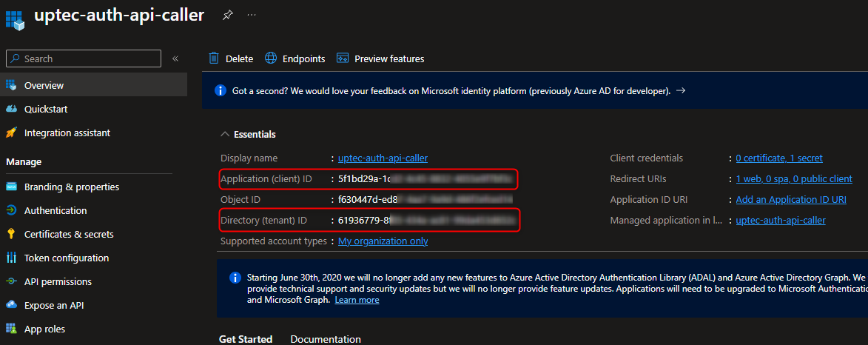Collapse the sidebar with the double chevron
868x345 pixels.
point(175,58)
